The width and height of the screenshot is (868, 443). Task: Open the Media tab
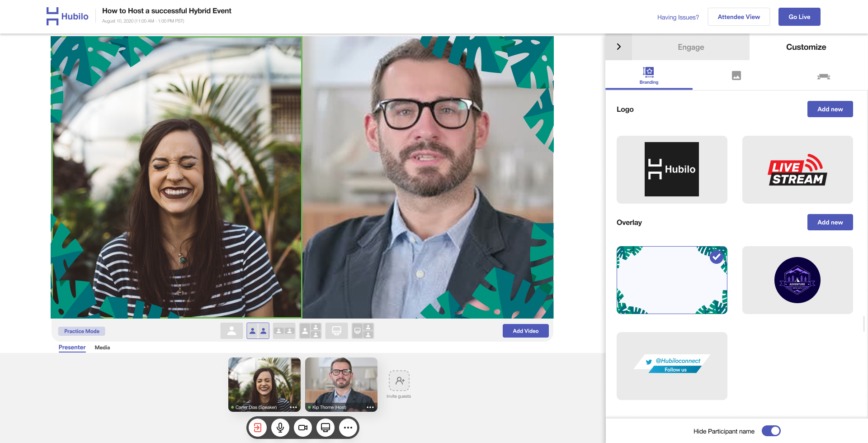[x=102, y=348]
